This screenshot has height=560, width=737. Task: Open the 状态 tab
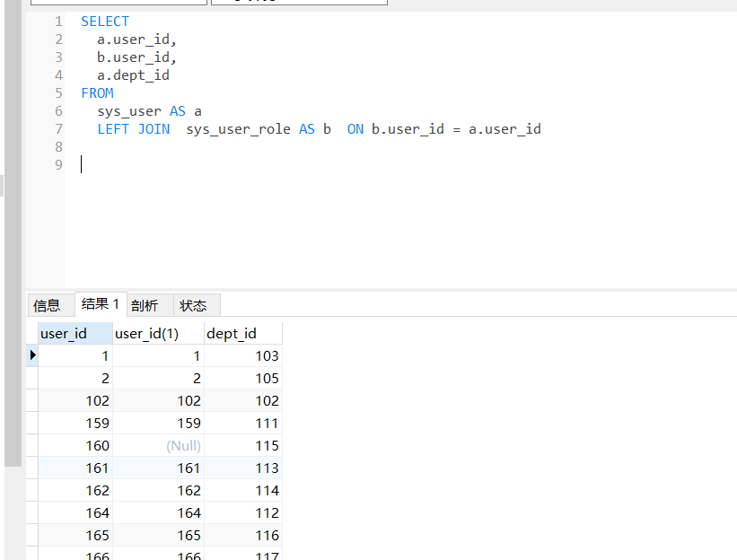point(193,305)
